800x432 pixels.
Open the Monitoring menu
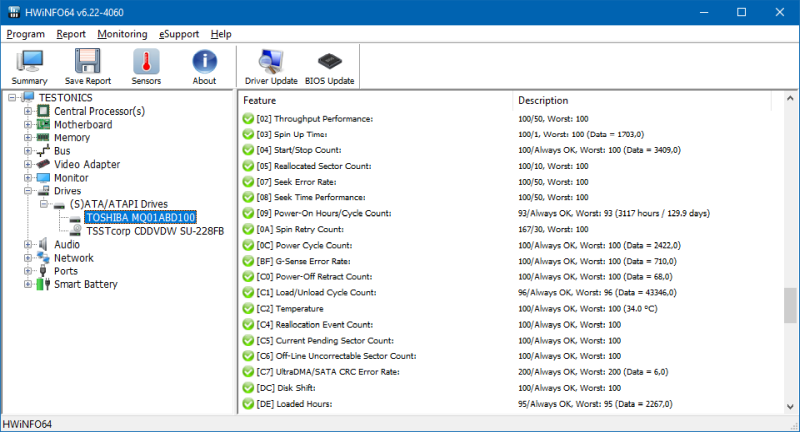point(122,34)
